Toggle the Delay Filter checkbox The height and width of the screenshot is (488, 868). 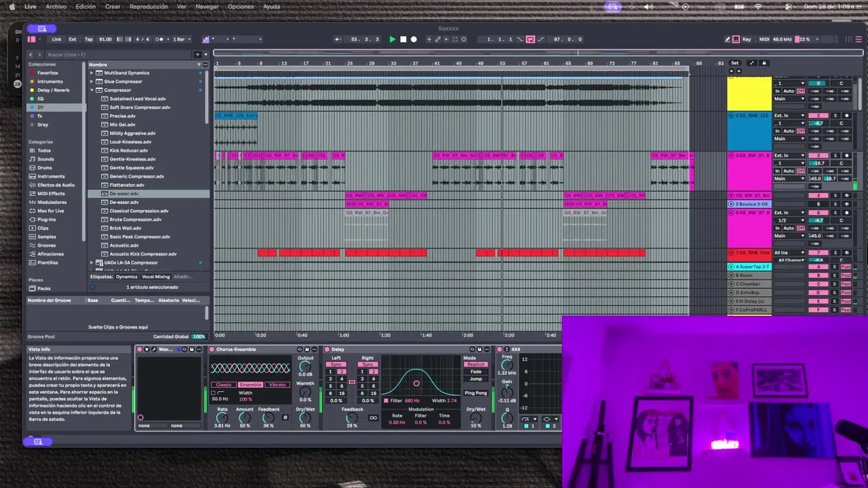tap(386, 401)
